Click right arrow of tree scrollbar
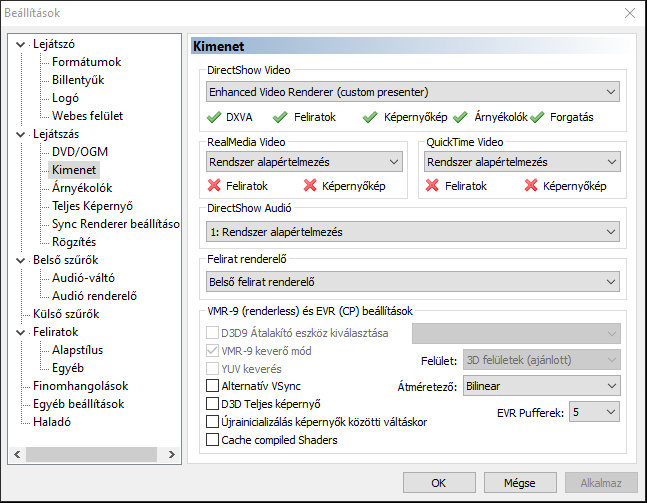 (x=172, y=455)
